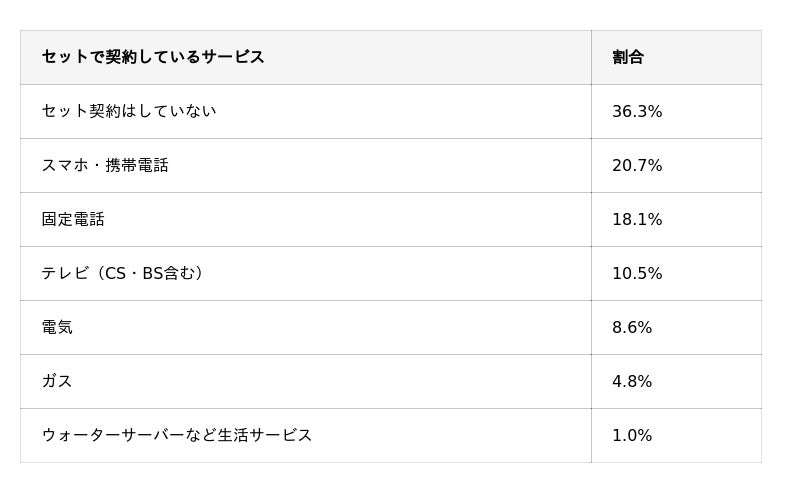800x493 pixels.
Task: Select the テレビ（CS・BS含む） row label
Action: point(122,274)
